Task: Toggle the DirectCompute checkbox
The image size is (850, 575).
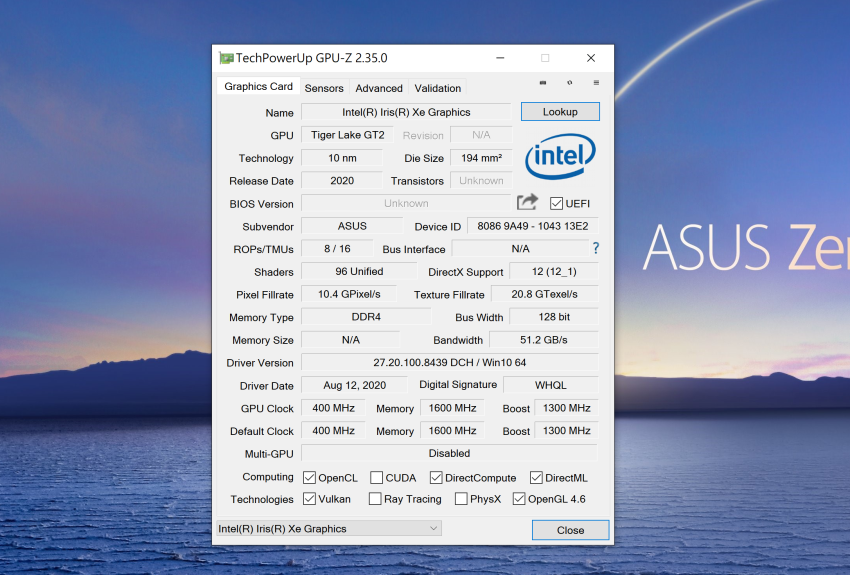Action: click(x=436, y=477)
